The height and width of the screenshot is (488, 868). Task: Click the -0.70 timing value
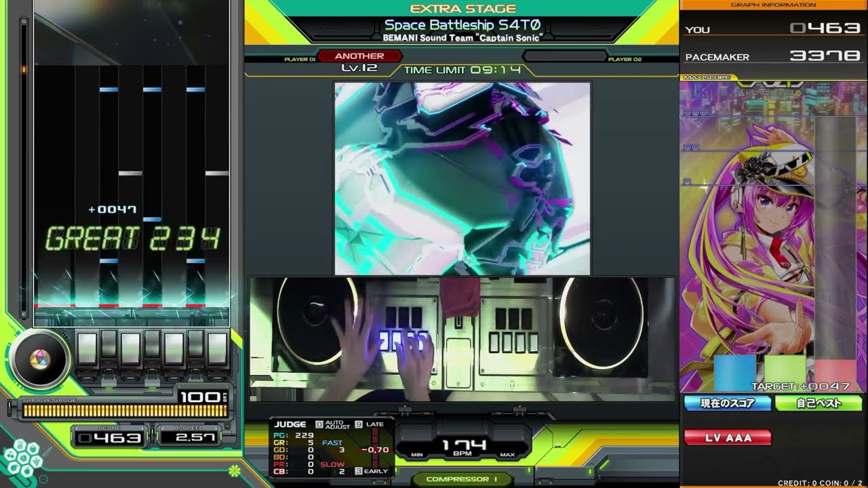pos(375,449)
